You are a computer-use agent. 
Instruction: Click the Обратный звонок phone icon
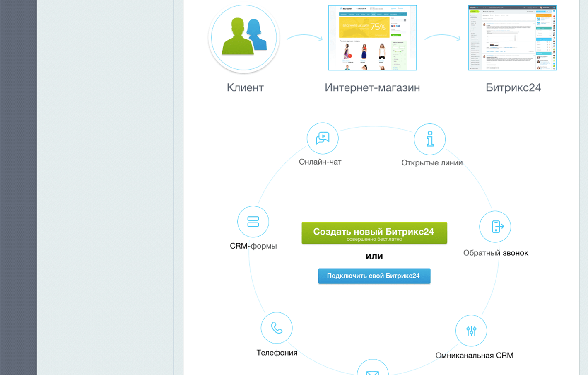495,227
